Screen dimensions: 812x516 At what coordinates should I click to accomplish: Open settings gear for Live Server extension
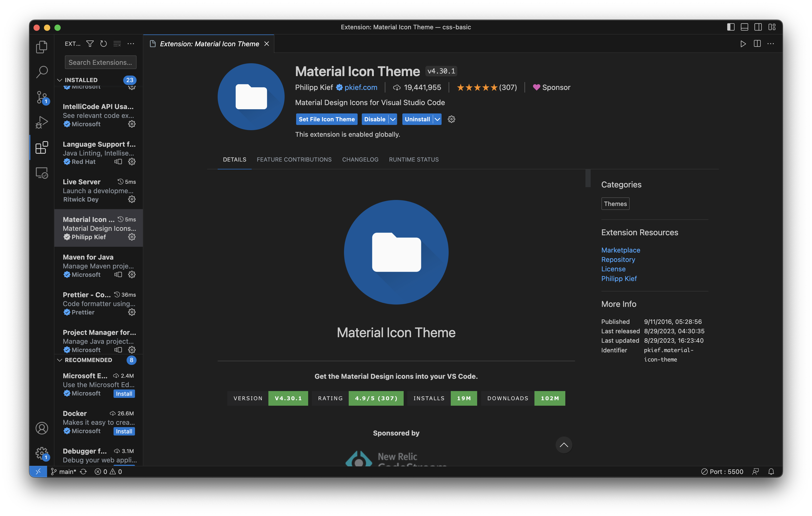[x=132, y=199]
